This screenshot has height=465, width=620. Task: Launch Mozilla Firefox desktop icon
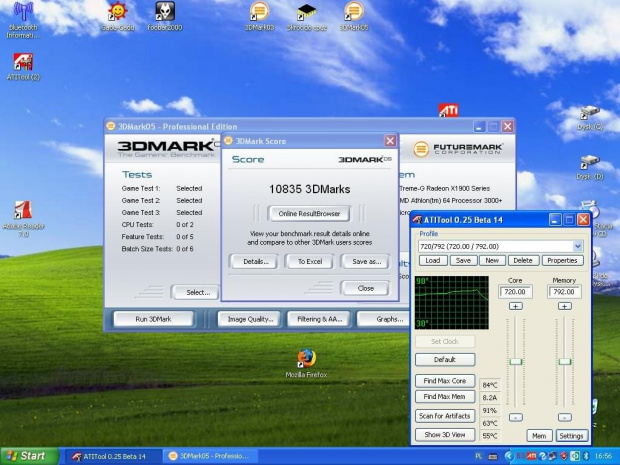click(x=306, y=363)
